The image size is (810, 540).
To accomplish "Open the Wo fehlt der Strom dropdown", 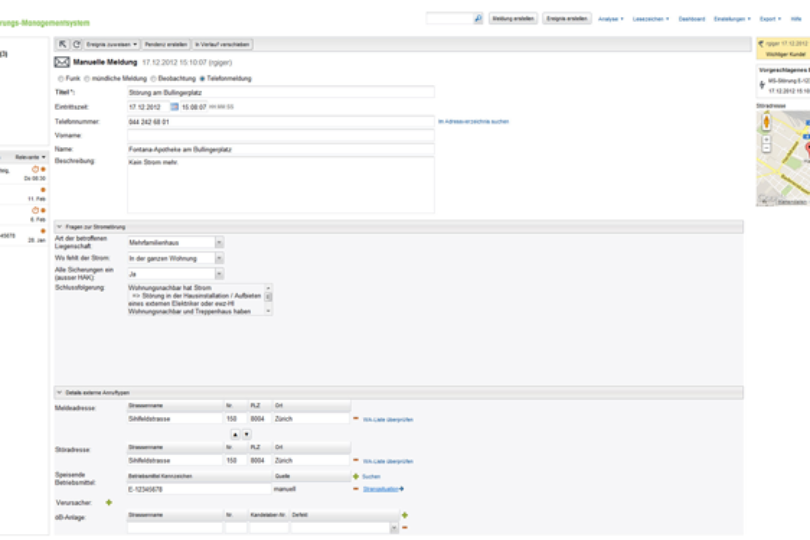I will [220, 258].
